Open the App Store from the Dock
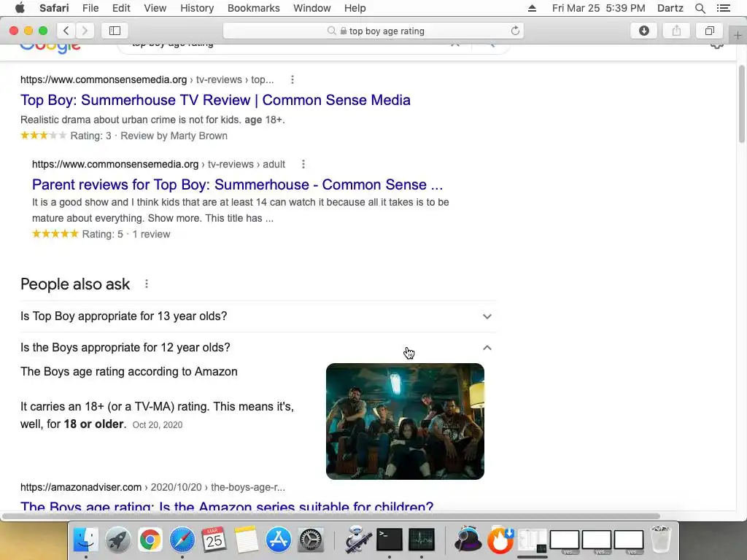This screenshot has width=747, height=560. pyautogui.click(x=278, y=540)
